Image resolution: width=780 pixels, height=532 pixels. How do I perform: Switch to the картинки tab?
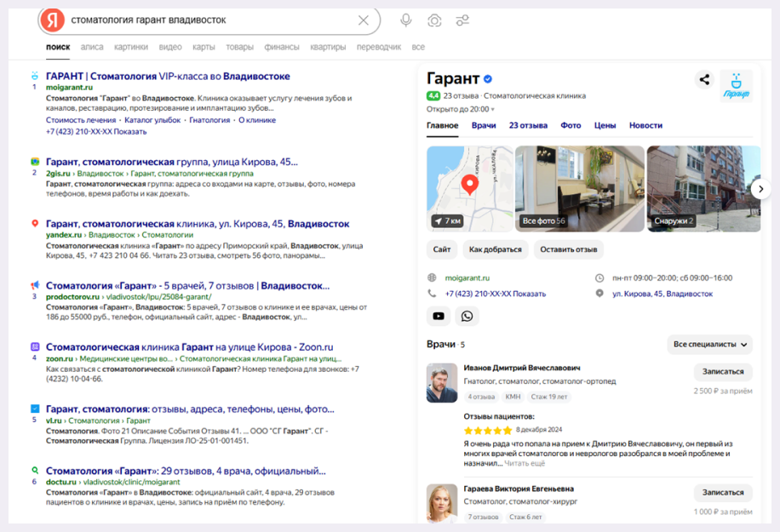131,47
